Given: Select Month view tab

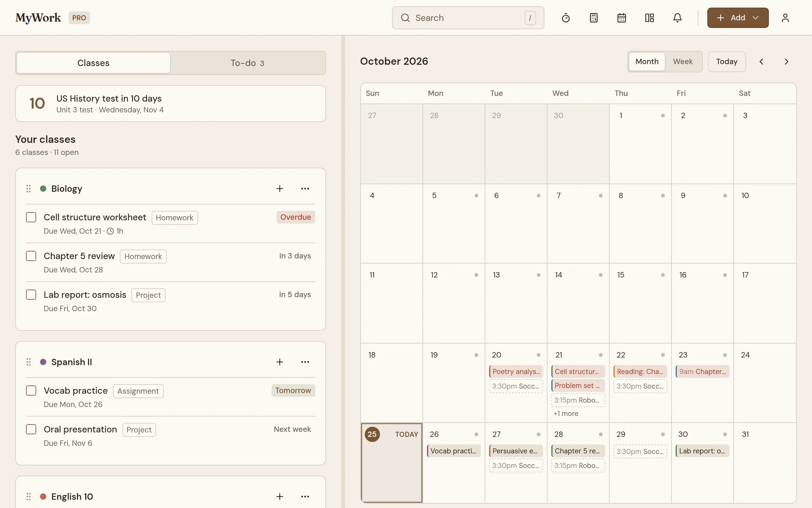Looking at the screenshot, I should pos(646,62).
